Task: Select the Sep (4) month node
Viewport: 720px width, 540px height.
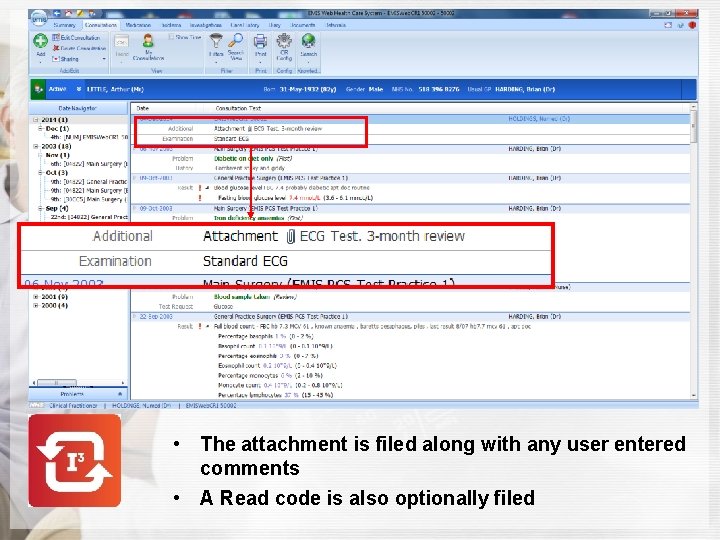Action: click(x=57, y=208)
